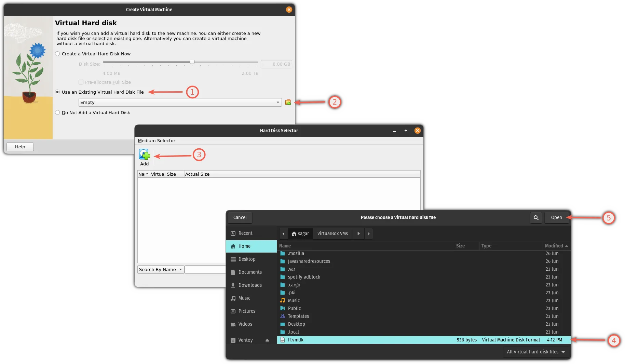Eject the Ventoy drive
This screenshot has height=364, width=625.
tap(267, 340)
